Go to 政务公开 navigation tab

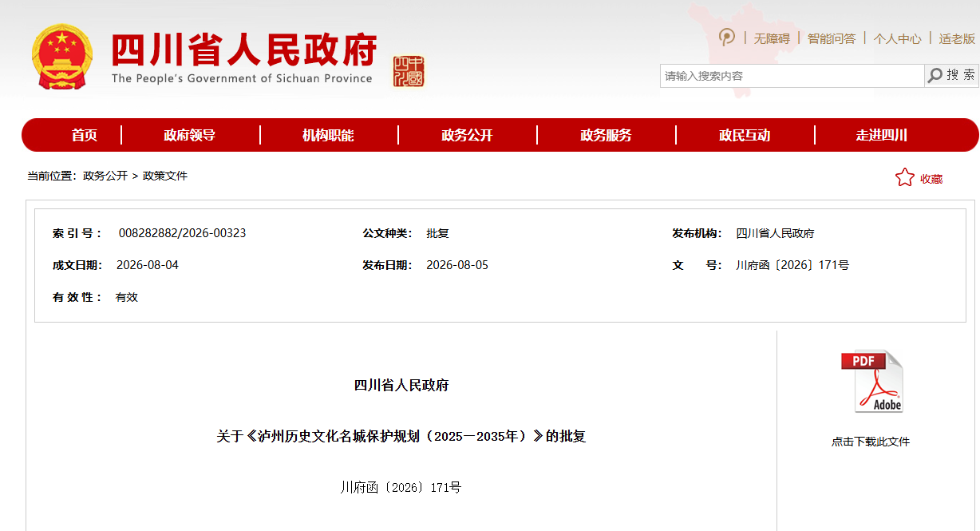click(467, 135)
